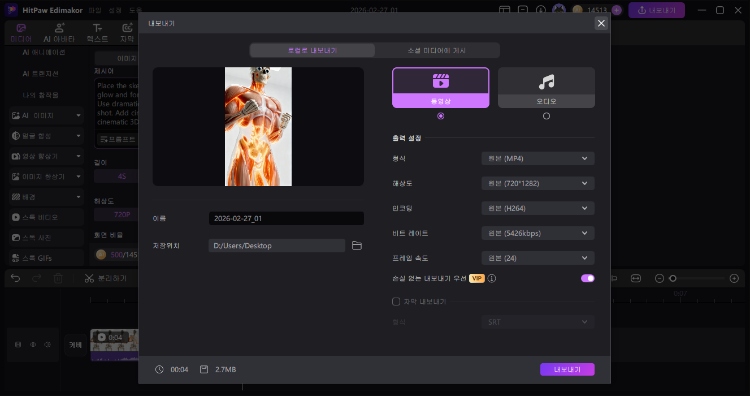Click the export video preview thumbnail
750x396 pixels.
(x=258, y=126)
